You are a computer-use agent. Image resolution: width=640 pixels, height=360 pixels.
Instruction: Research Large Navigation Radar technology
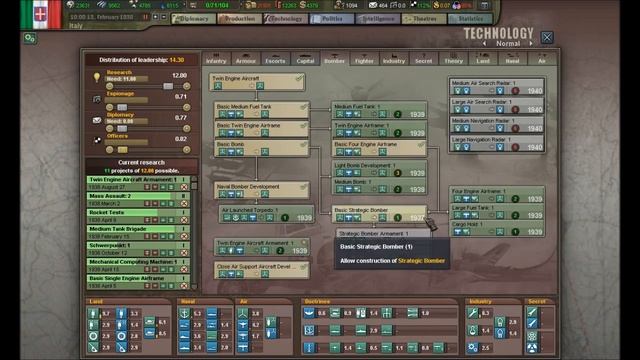[497, 143]
